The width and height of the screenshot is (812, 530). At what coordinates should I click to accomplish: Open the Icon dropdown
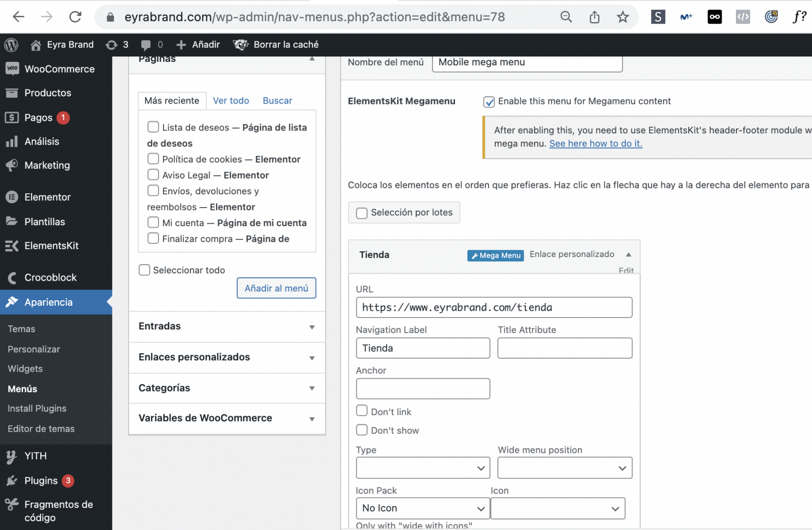pos(558,508)
